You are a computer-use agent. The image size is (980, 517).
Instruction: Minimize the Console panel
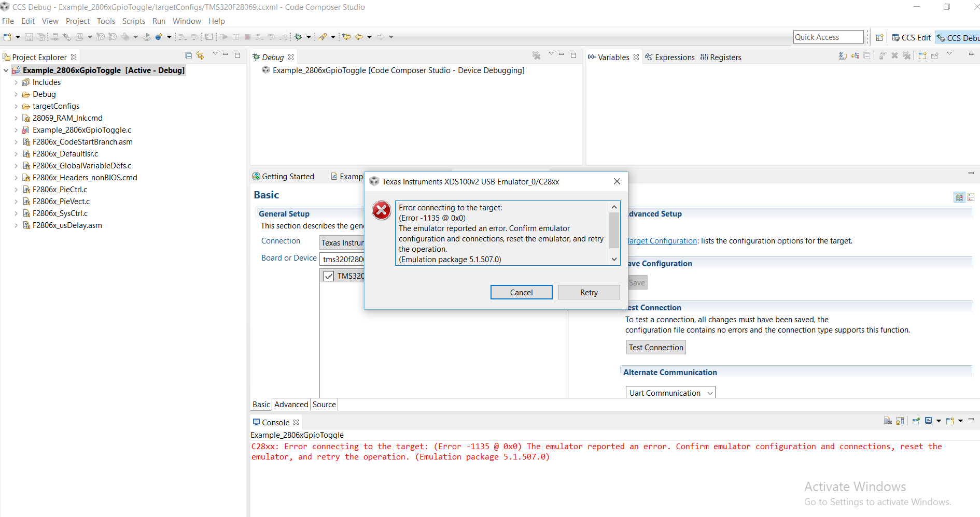point(971,420)
